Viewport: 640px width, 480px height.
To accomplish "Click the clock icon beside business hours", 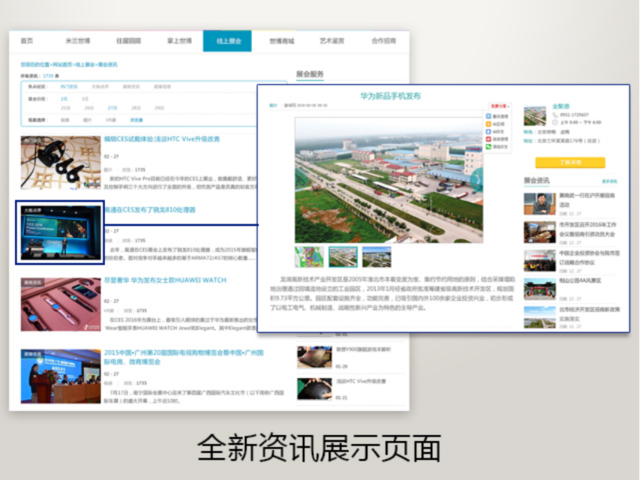I will 555,122.
